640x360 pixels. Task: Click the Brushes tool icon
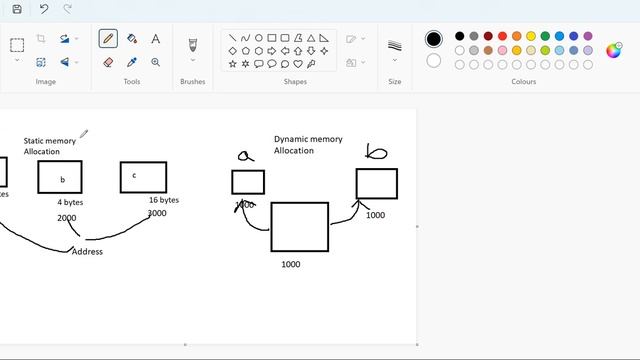coord(193,44)
